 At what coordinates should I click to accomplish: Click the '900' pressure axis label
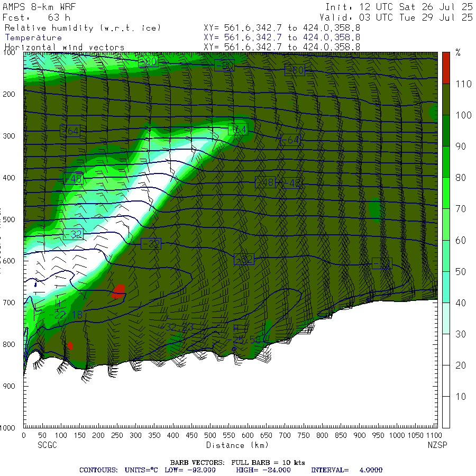pyautogui.click(x=9, y=386)
